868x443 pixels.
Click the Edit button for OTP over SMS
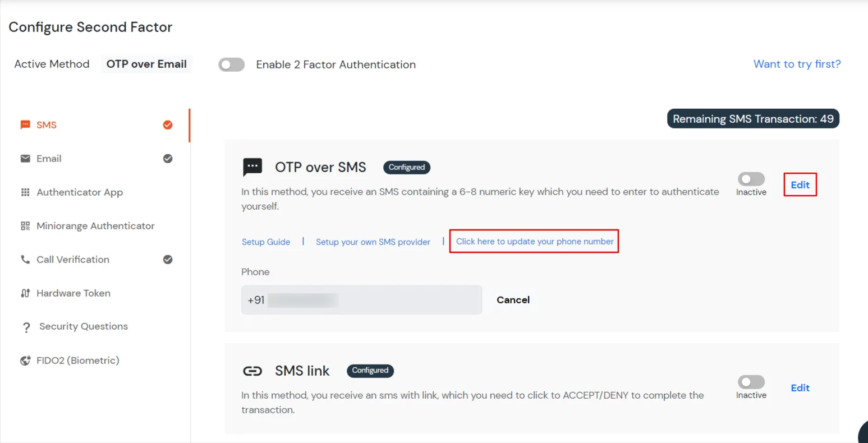(800, 184)
